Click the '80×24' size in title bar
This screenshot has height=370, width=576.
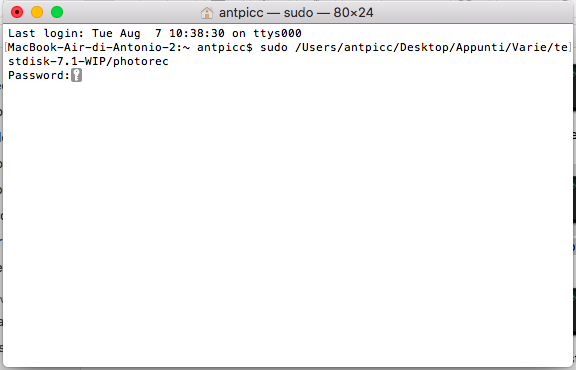tap(353, 13)
